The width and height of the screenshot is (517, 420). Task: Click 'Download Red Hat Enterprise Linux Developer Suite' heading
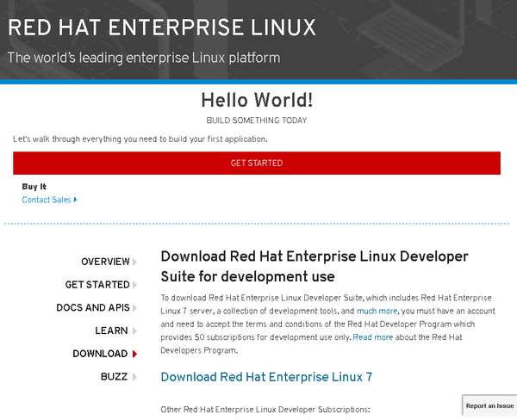[x=315, y=266]
